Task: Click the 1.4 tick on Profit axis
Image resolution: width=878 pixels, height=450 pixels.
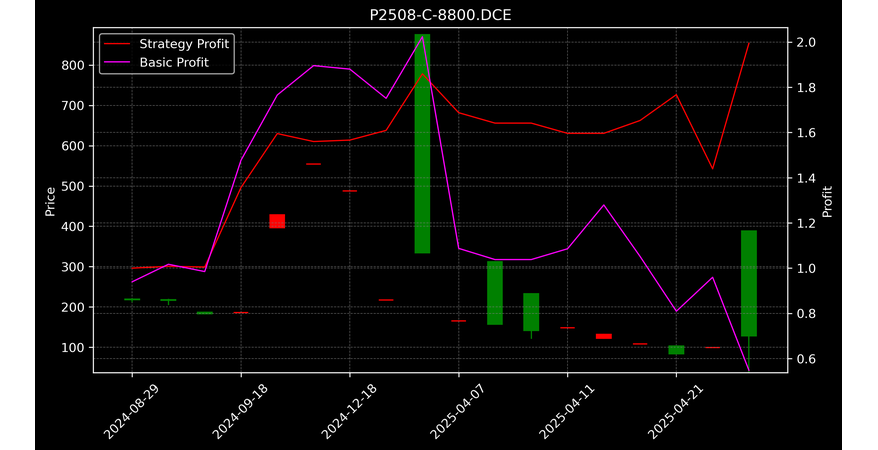Action: pos(805,179)
